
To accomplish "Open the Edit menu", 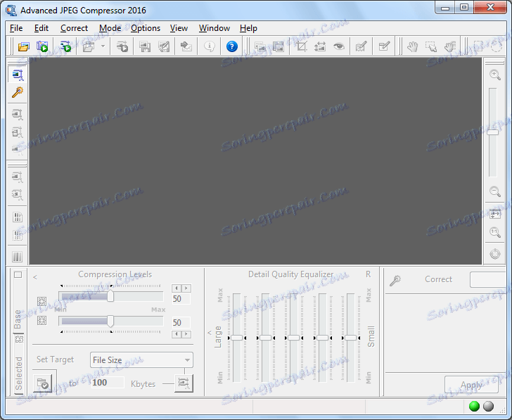I will [x=41, y=28].
